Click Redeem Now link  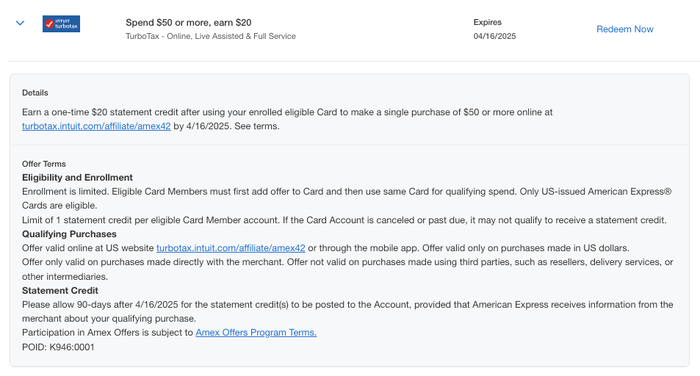point(625,29)
